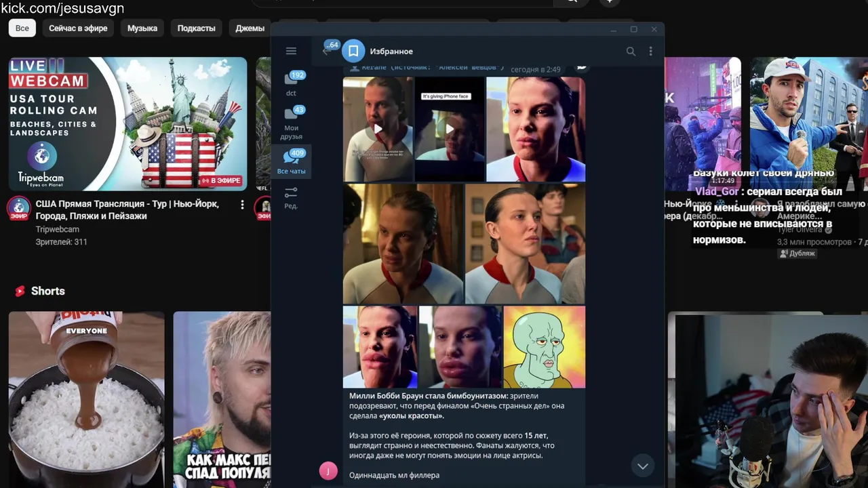Maximize the Telegram window
This screenshot has width=868, height=488.
pyautogui.click(x=633, y=29)
